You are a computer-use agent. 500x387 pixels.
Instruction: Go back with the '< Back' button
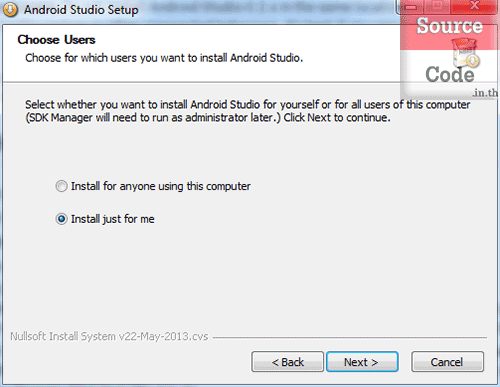click(287, 362)
